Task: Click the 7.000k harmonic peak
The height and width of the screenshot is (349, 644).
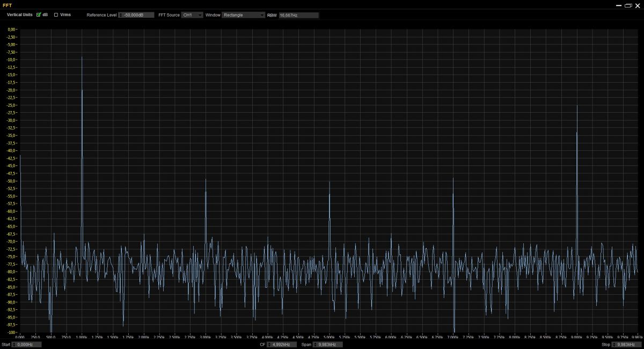Action: [453, 179]
